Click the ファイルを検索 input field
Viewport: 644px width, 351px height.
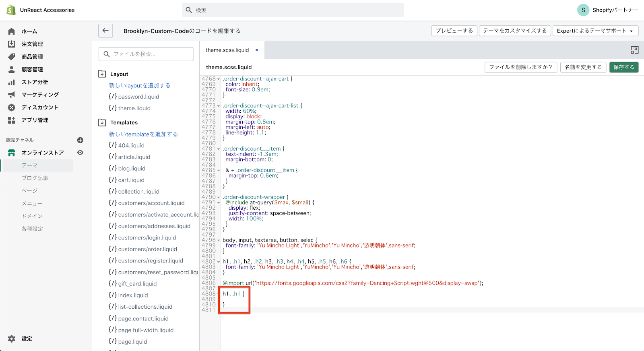(x=146, y=54)
